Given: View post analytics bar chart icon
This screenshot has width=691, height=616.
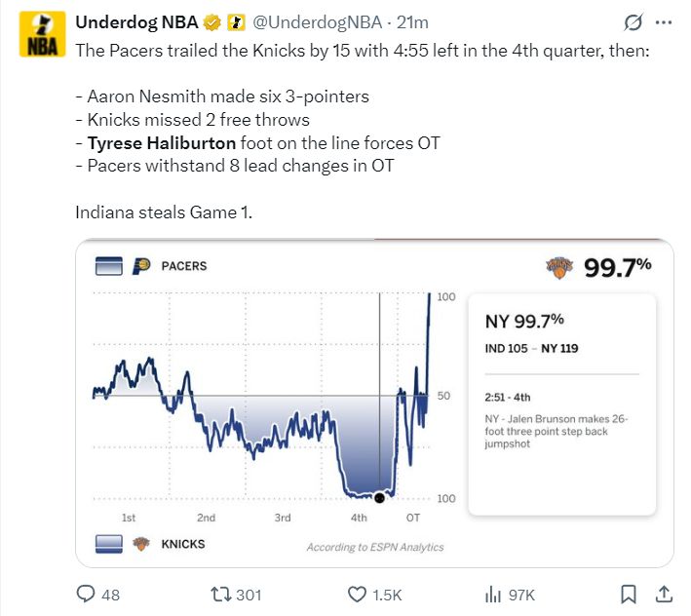Looking at the screenshot, I should click(x=493, y=595).
